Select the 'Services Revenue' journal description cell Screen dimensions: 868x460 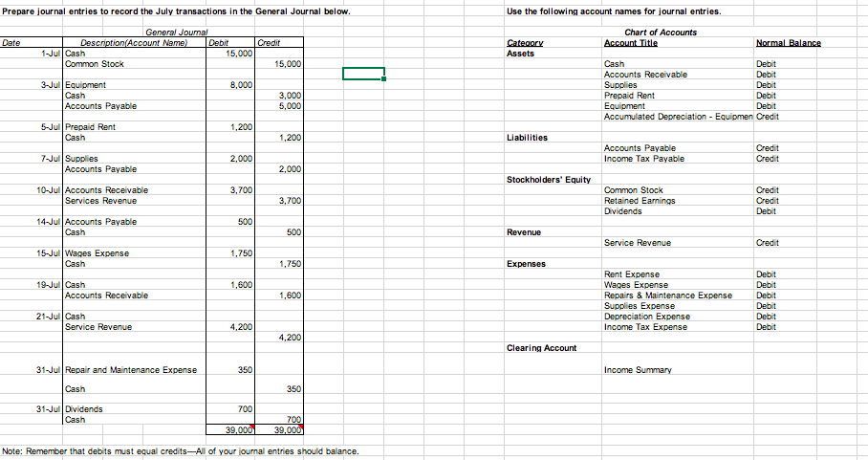(x=100, y=201)
